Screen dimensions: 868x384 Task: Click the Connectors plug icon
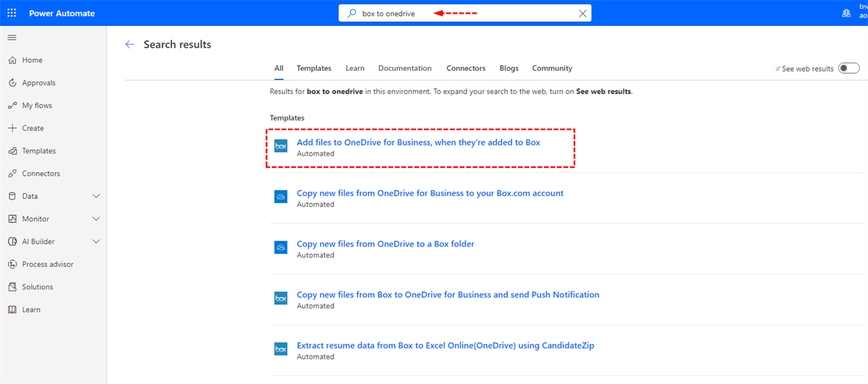pyautogui.click(x=12, y=174)
